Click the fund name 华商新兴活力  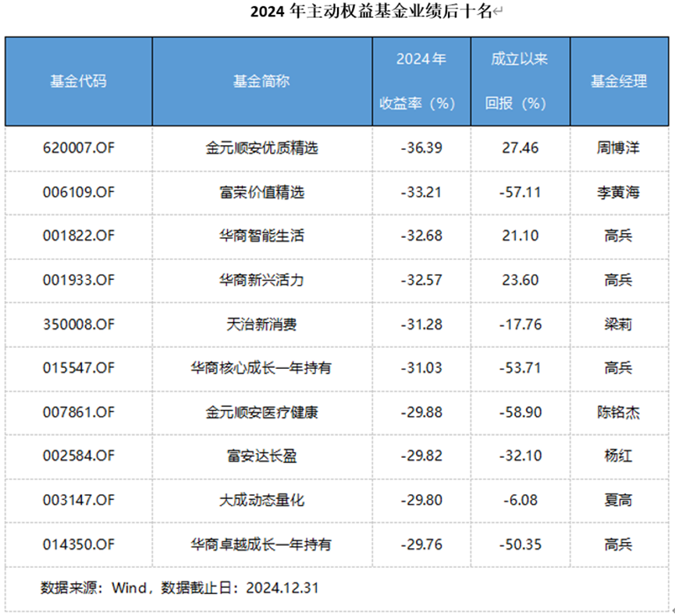click(261, 280)
